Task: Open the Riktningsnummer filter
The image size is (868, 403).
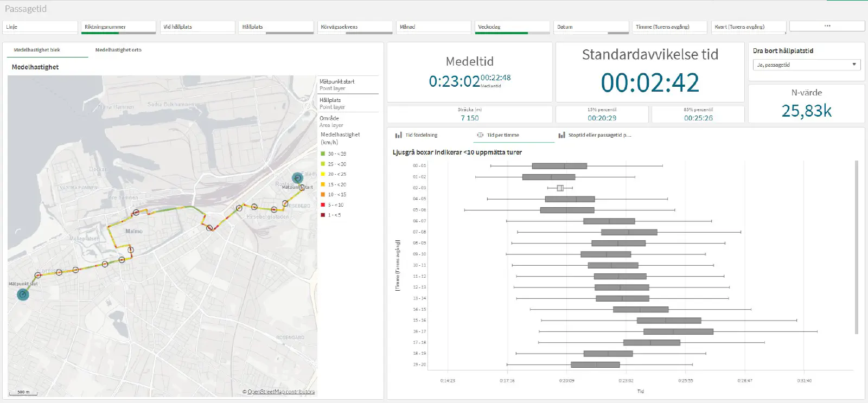Action: pyautogui.click(x=119, y=27)
